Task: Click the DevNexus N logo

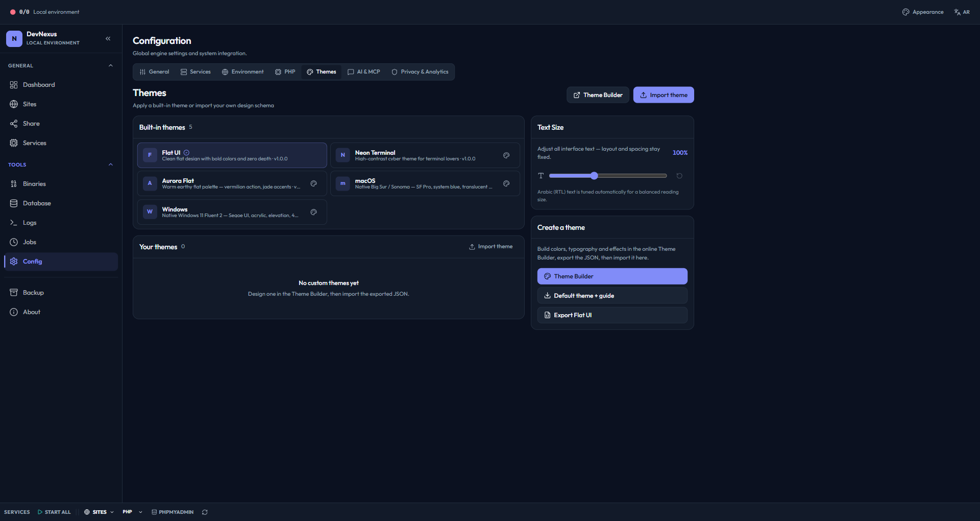Action: [x=14, y=38]
